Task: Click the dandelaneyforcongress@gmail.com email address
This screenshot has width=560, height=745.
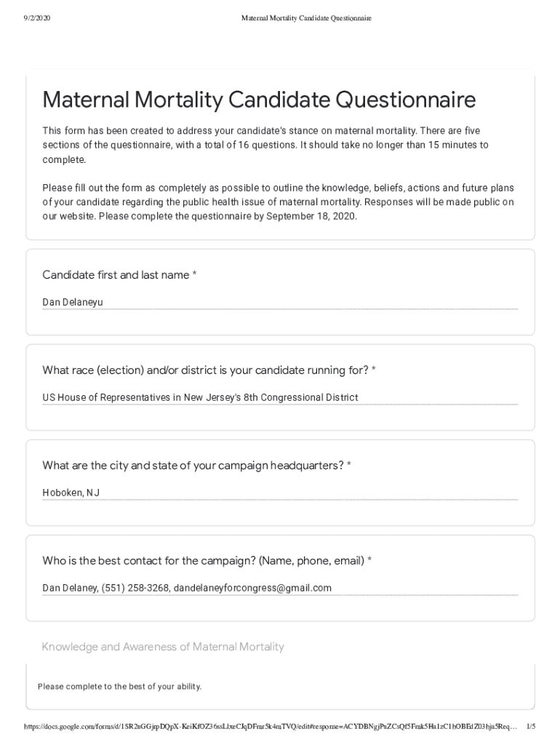Action: [x=252, y=588]
